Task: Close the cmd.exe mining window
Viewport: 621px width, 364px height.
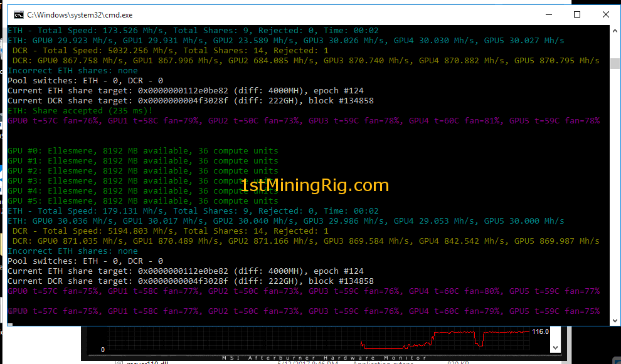Action: point(605,14)
